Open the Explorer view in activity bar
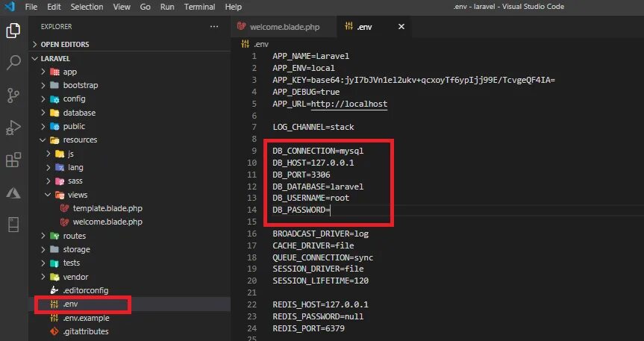 (x=13, y=31)
